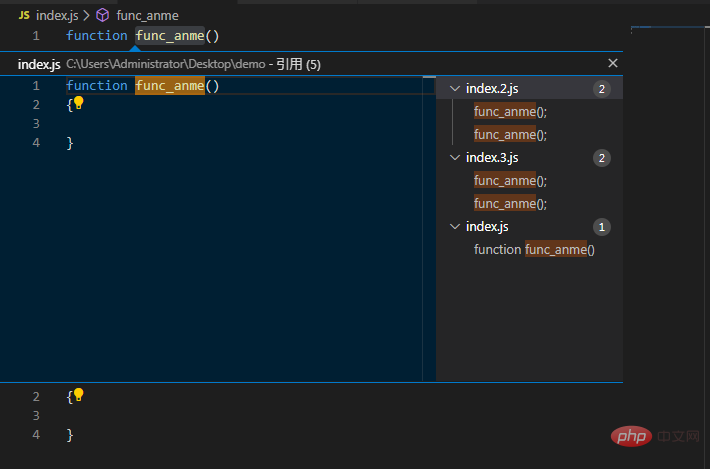This screenshot has width=710, height=469.
Task: Click count badge 1 for index.js
Action: pos(602,226)
